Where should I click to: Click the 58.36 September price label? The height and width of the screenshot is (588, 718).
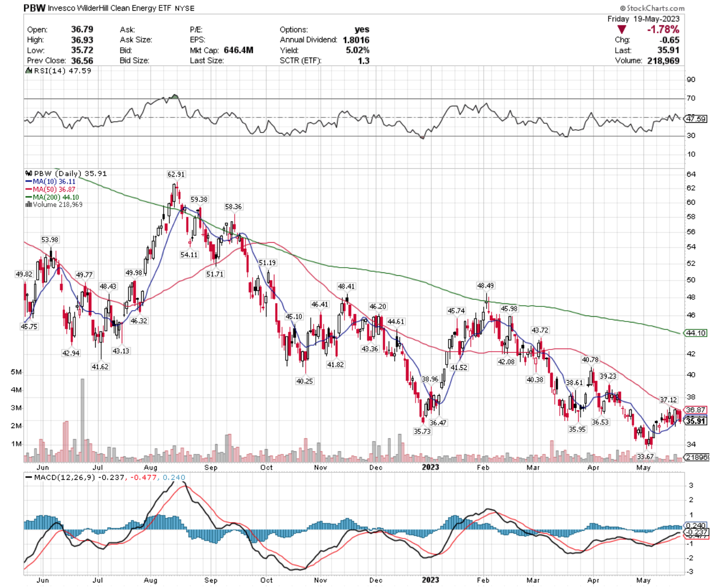point(234,207)
